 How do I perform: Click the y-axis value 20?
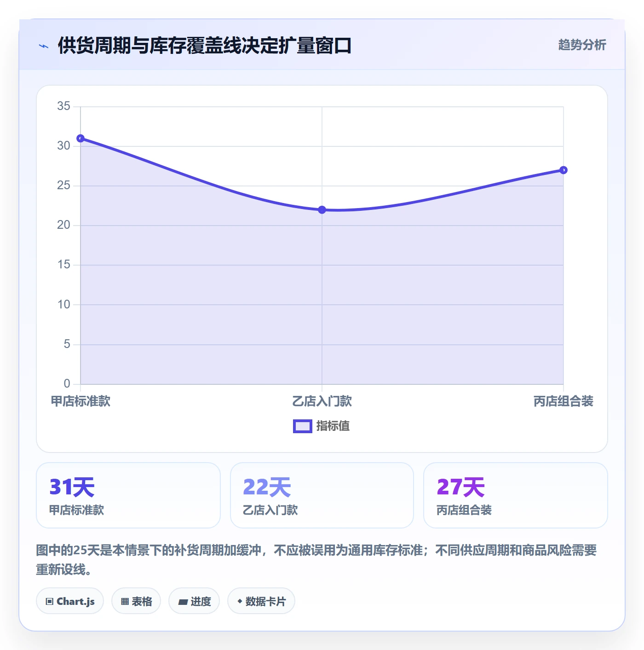pos(63,225)
